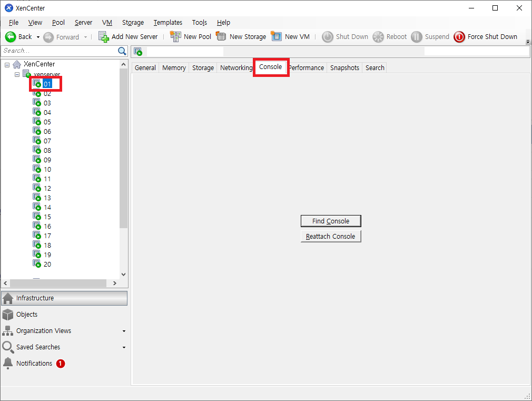532x401 pixels.
Task: Click the xenserver host icon in tree
Action: (x=26, y=74)
